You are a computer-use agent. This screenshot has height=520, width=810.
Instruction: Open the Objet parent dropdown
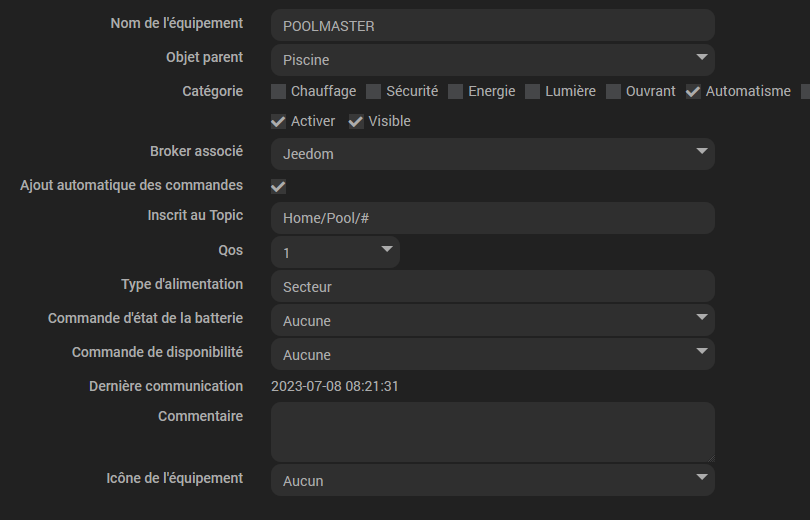[492, 59]
